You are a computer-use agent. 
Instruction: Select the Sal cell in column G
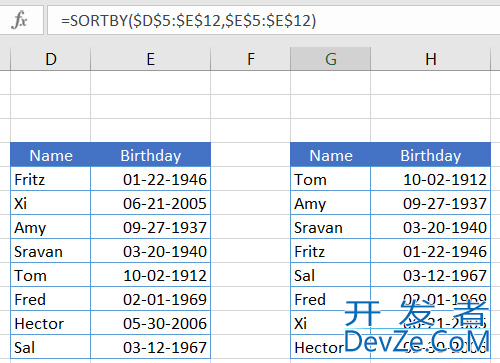[x=331, y=275]
